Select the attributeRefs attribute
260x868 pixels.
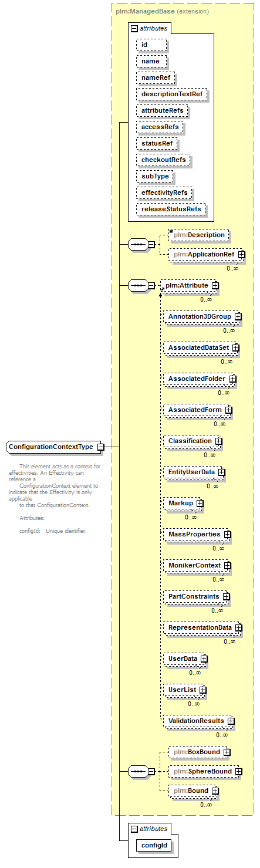[x=163, y=110]
